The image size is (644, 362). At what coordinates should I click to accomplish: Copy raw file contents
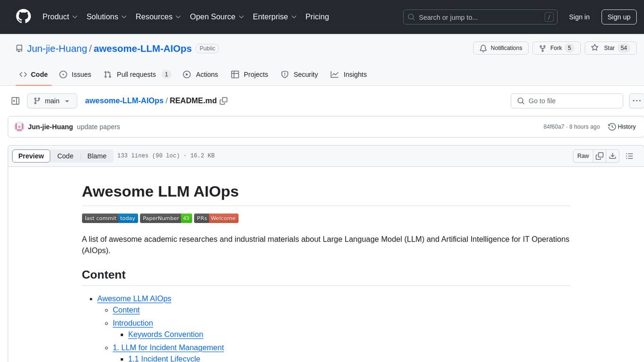click(599, 156)
